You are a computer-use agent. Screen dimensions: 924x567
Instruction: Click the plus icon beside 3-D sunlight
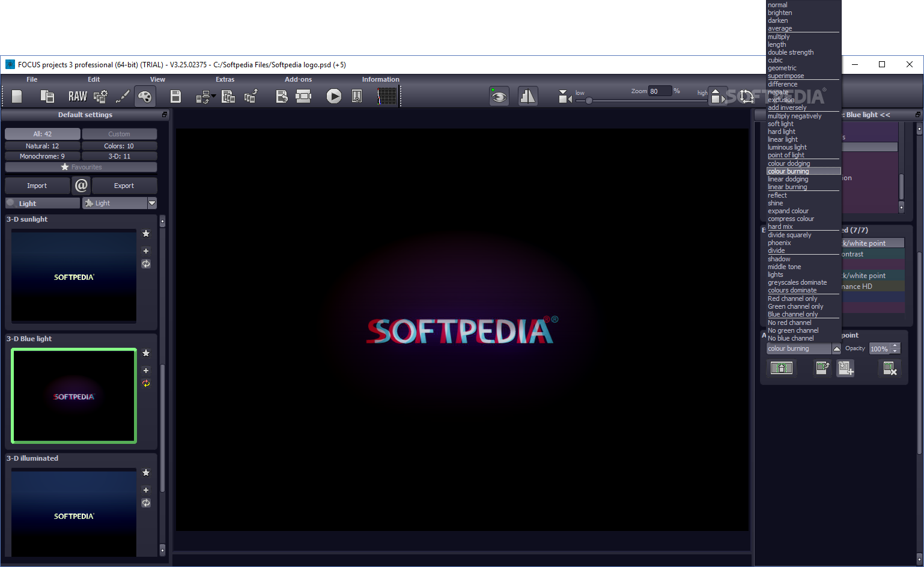point(145,251)
